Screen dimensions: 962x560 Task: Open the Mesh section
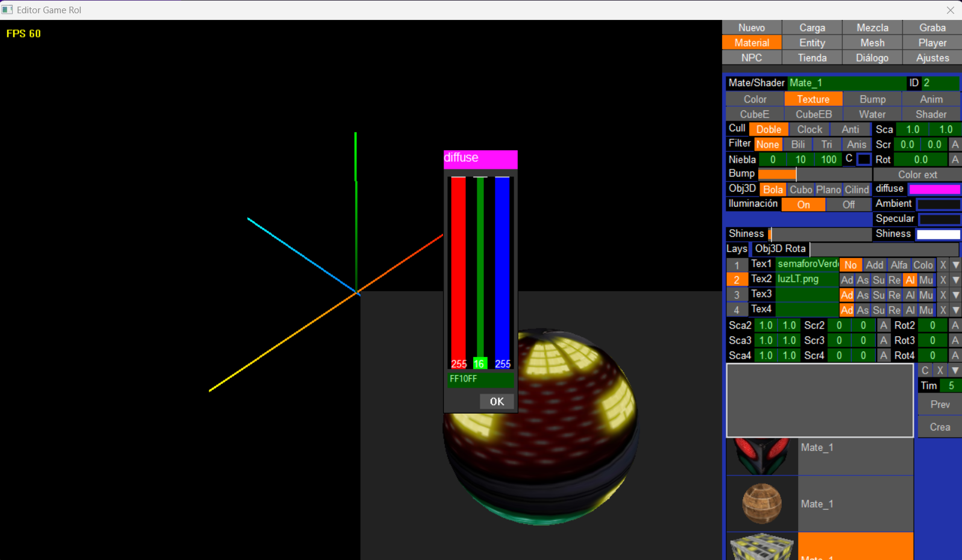pos(872,43)
